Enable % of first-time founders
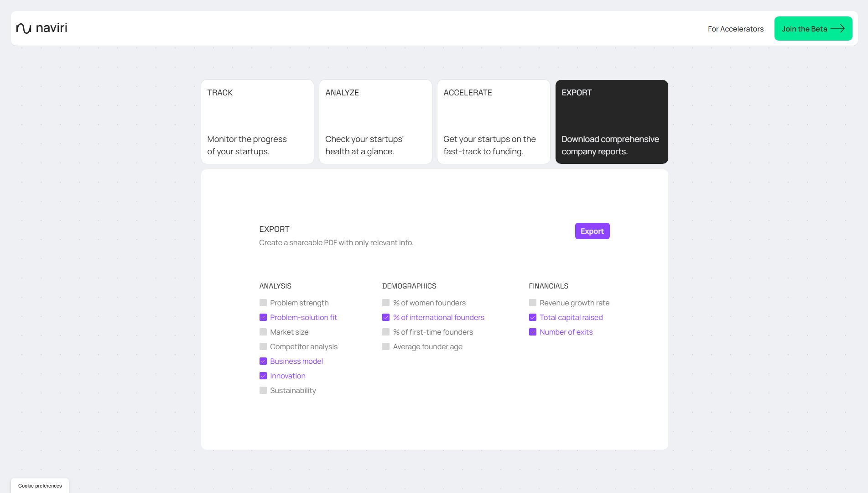The width and height of the screenshot is (868, 493). point(386,332)
